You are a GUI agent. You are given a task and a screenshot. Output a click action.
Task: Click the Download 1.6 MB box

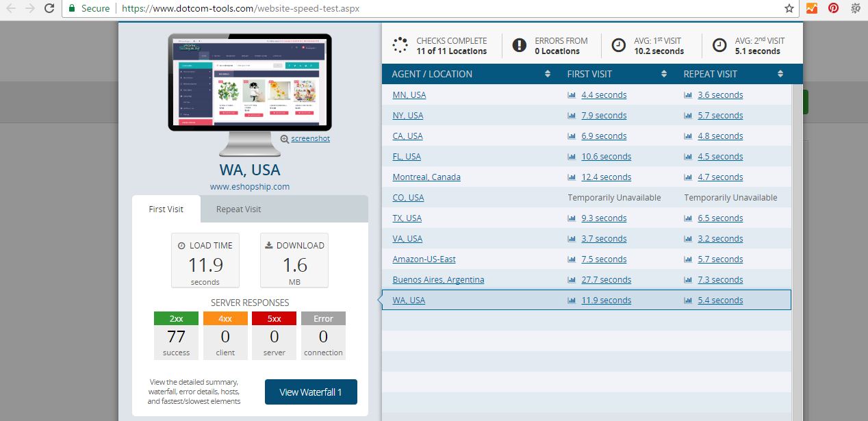coord(294,261)
